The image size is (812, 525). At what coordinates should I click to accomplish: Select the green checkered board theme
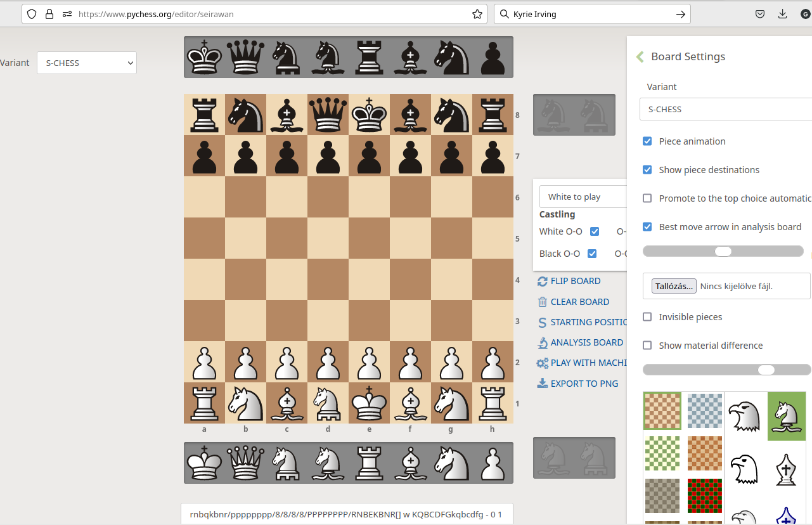[662, 453]
